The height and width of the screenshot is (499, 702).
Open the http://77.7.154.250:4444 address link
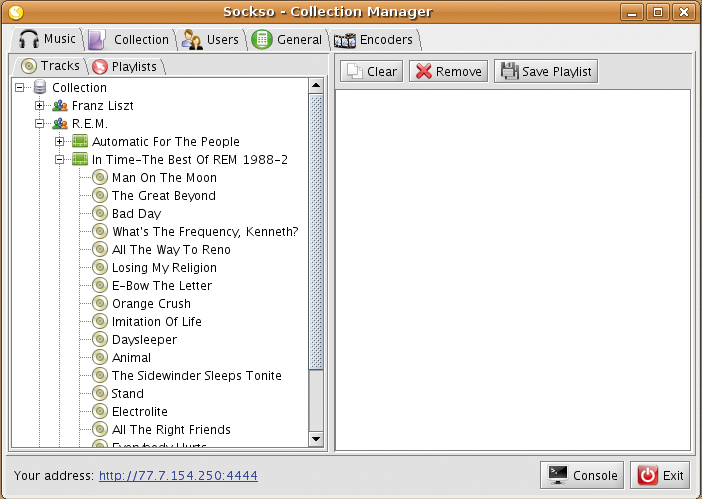pos(178,475)
